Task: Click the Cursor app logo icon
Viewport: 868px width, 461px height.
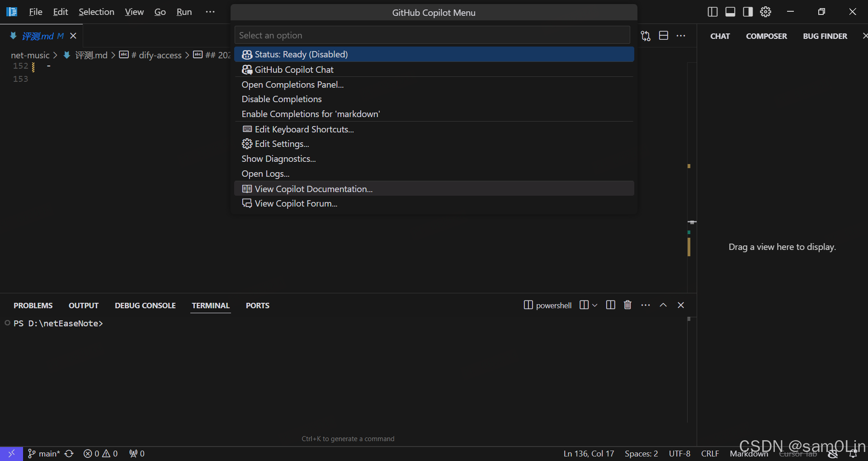Action: pos(12,12)
